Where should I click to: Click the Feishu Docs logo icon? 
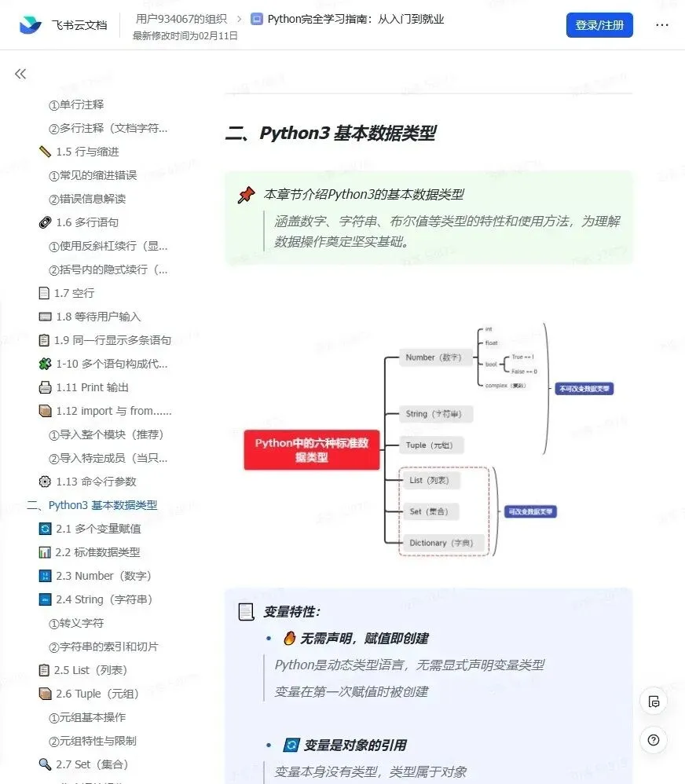pyautogui.click(x=30, y=24)
